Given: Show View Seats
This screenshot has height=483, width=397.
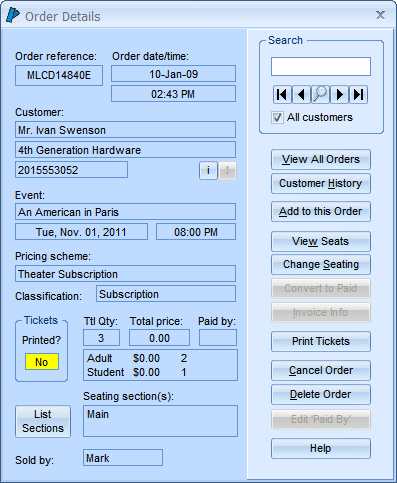Looking at the screenshot, I should click(x=321, y=241).
